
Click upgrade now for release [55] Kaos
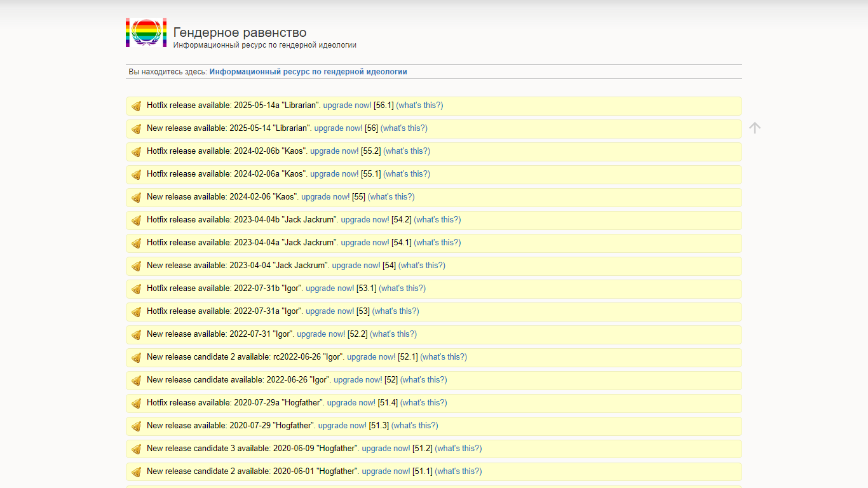coord(325,197)
